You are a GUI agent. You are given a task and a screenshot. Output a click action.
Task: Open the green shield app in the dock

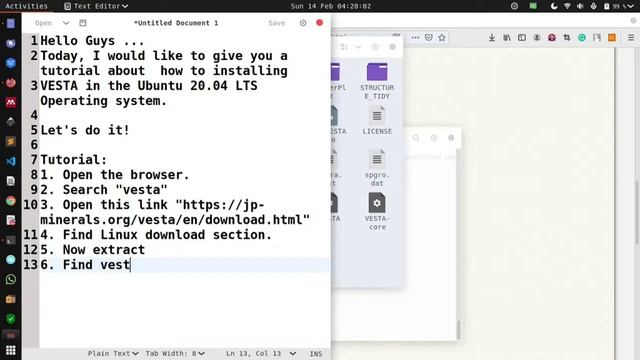point(11,319)
